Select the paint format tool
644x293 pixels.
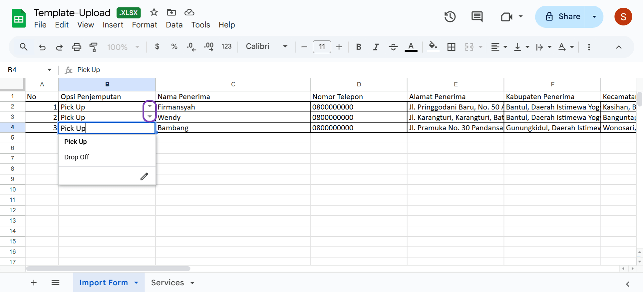[x=94, y=47]
